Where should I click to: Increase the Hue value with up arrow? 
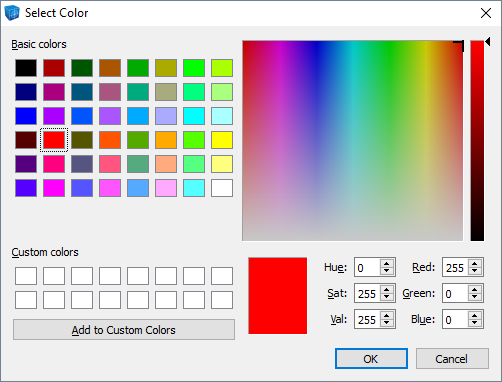coord(387,263)
